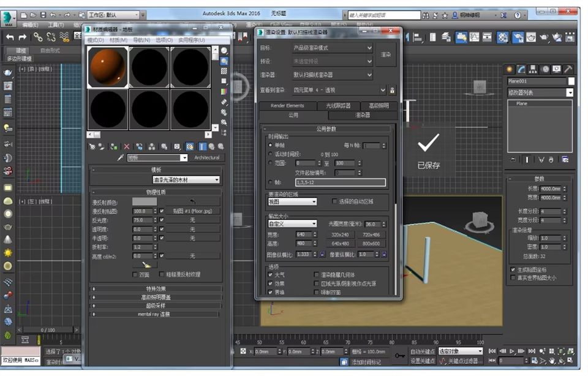
Task: Select the first orange material sample sphere
Action: point(108,67)
